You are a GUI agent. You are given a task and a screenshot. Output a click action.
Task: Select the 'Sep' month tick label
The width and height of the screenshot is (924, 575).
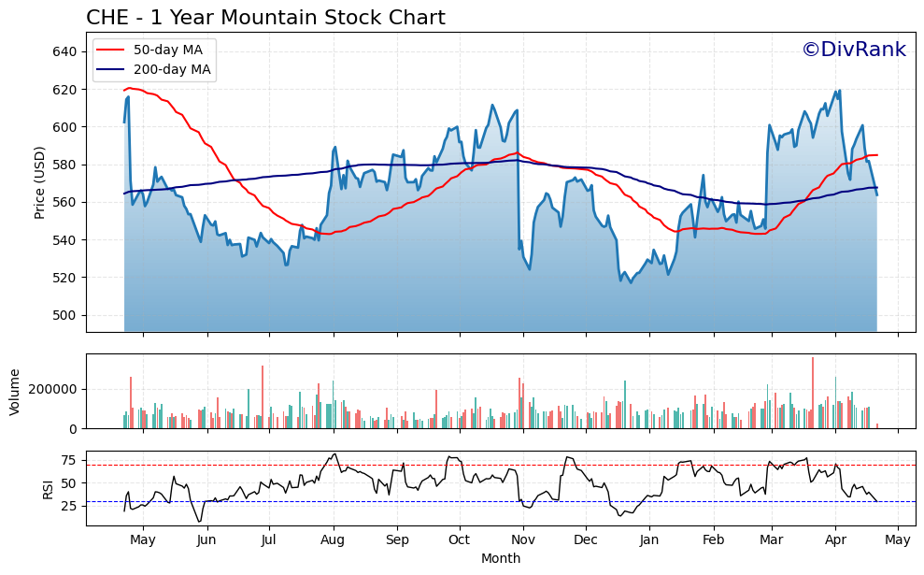pyautogui.click(x=397, y=540)
